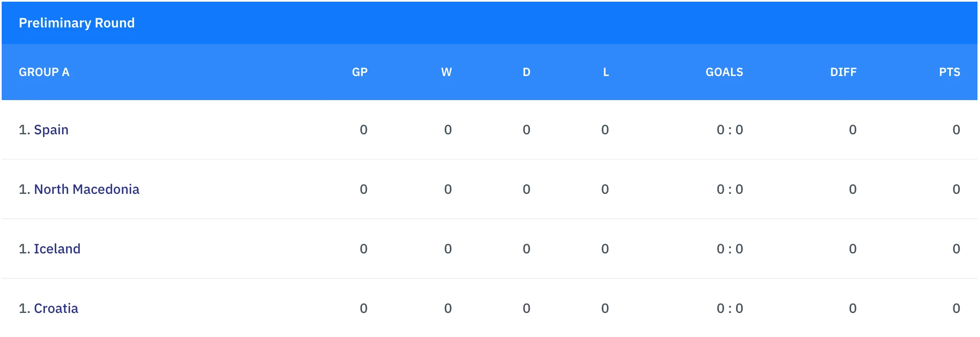Click the Spain team link
Screen dimensions: 980x337
(51, 130)
